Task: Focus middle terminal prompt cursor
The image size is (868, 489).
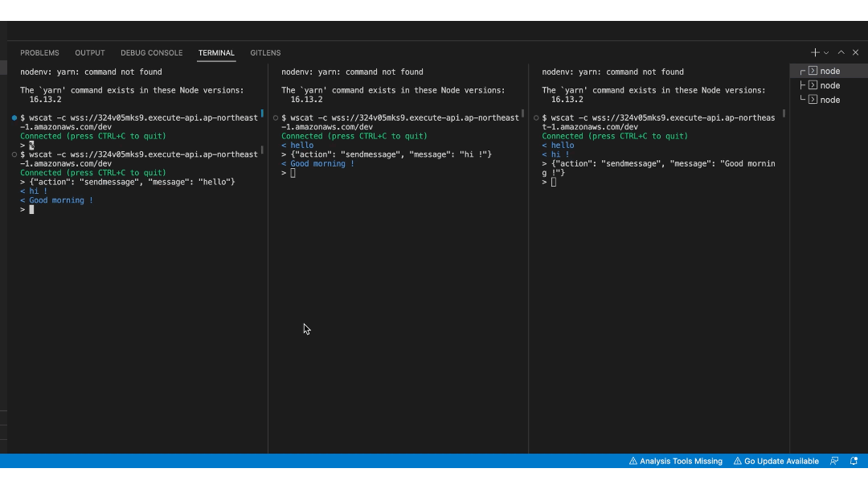Action: point(293,173)
